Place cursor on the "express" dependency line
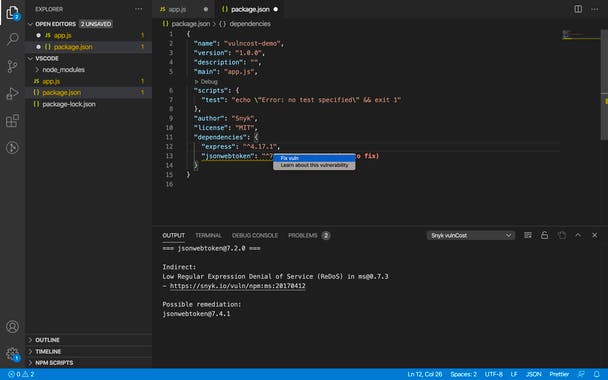Image resolution: width=608 pixels, height=380 pixels. (240, 147)
